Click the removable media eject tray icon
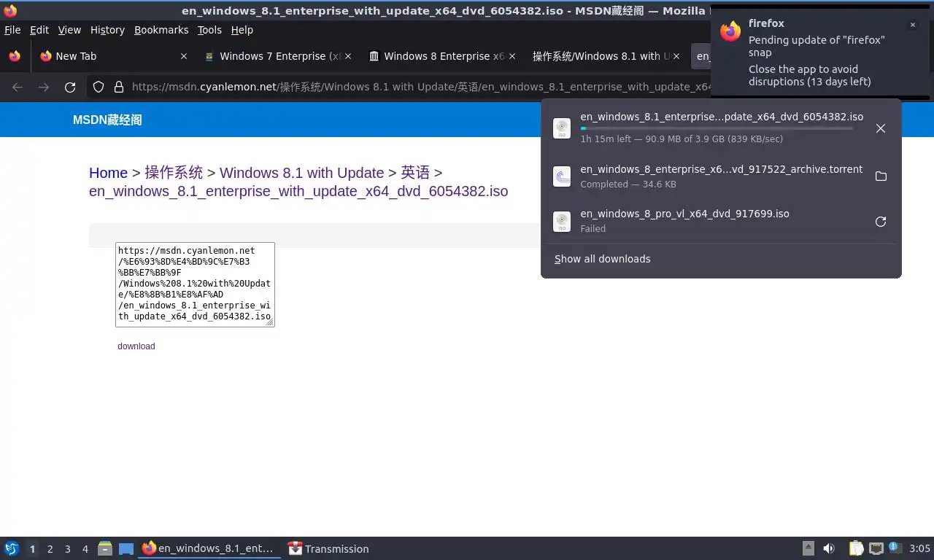The width and height of the screenshot is (934, 560). (x=808, y=548)
